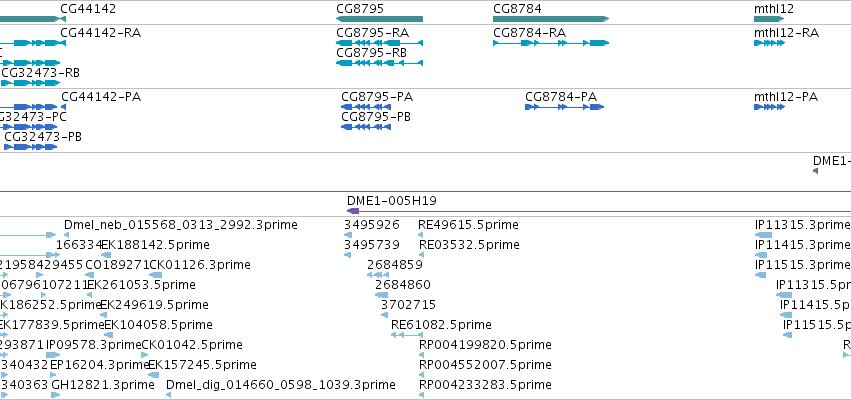Click the CG8795-PB protein glyph

coord(366,127)
